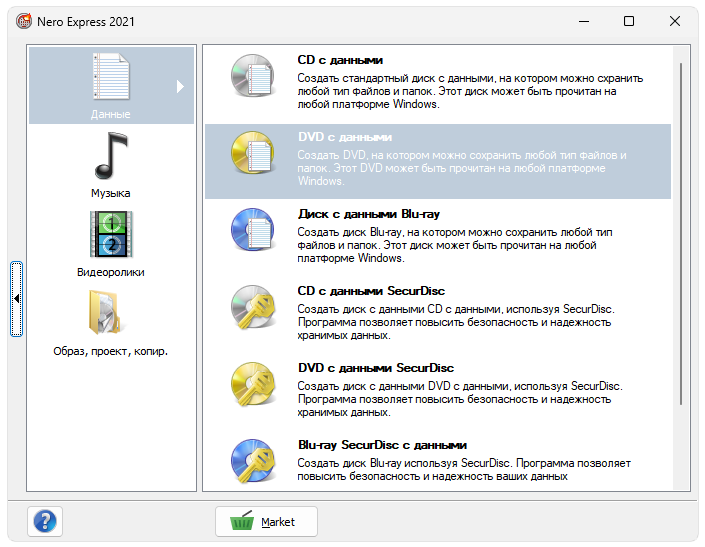The height and width of the screenshot is (547, 705).
Task: Click the highlighted DVD с данными description
Action: click(462, 168)
